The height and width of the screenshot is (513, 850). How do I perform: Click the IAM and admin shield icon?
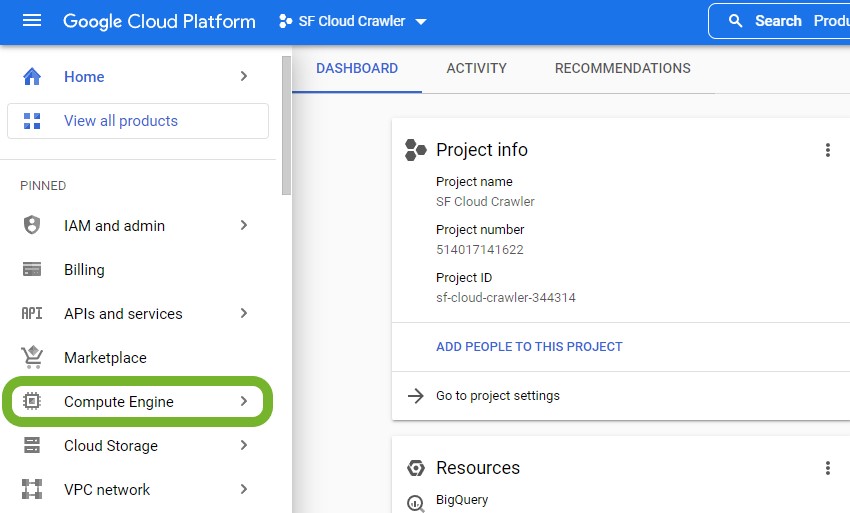coord(32,225)
